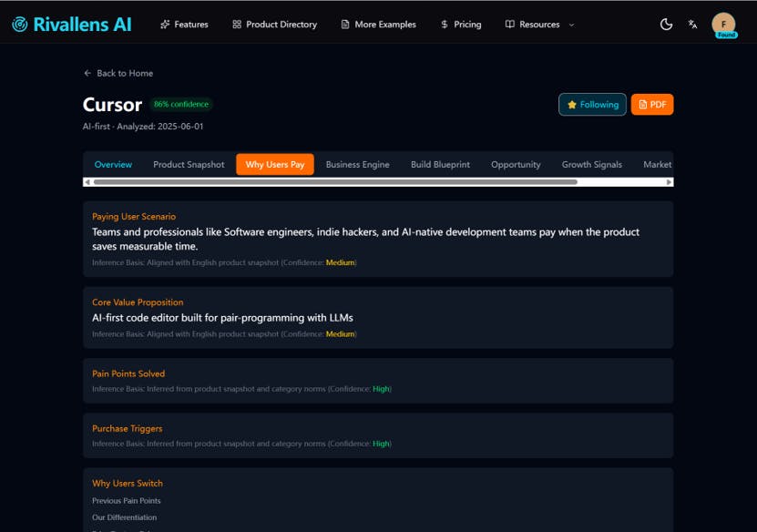
Task: Click Medium confidence in Paying User Scenario
Action: [340, 262]
